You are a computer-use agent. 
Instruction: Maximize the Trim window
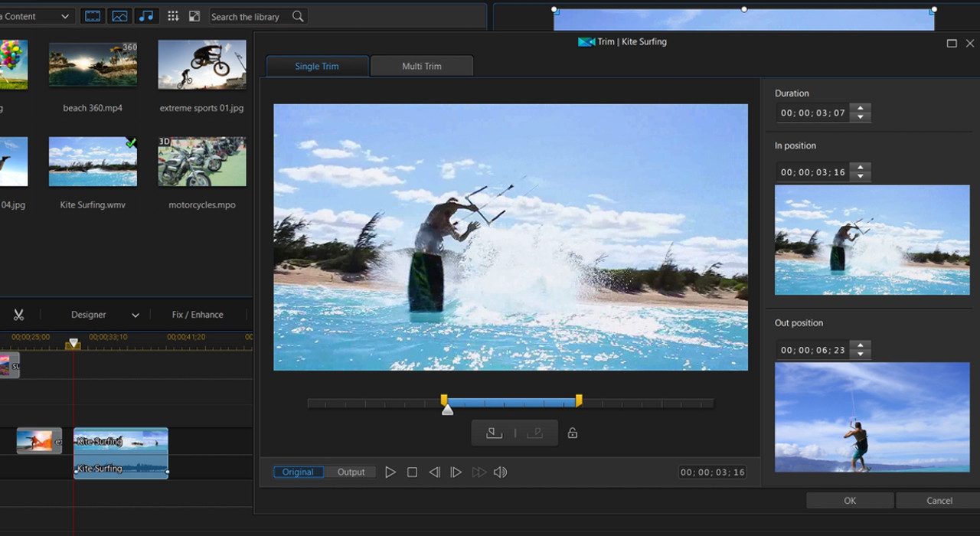click(952, 44)
